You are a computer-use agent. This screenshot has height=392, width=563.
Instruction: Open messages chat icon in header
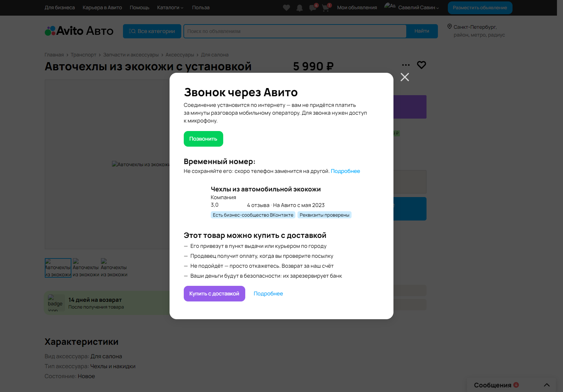tap(313, 8)
